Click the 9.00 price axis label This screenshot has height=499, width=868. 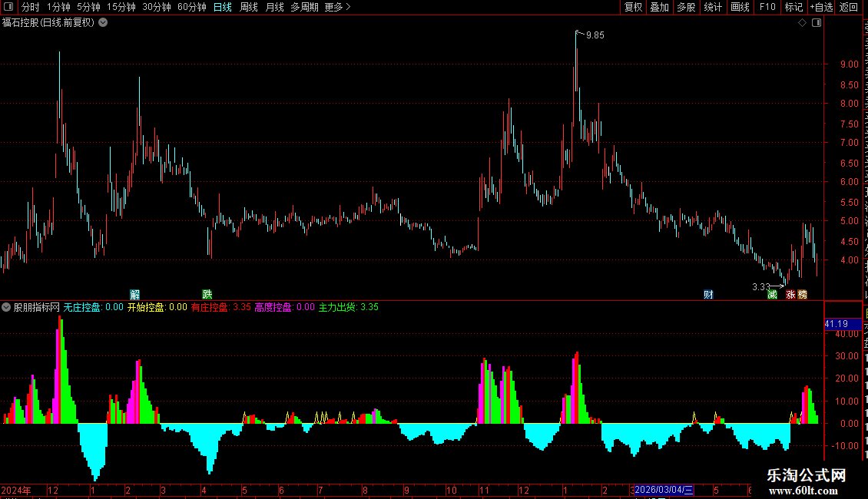click(849, 64)
